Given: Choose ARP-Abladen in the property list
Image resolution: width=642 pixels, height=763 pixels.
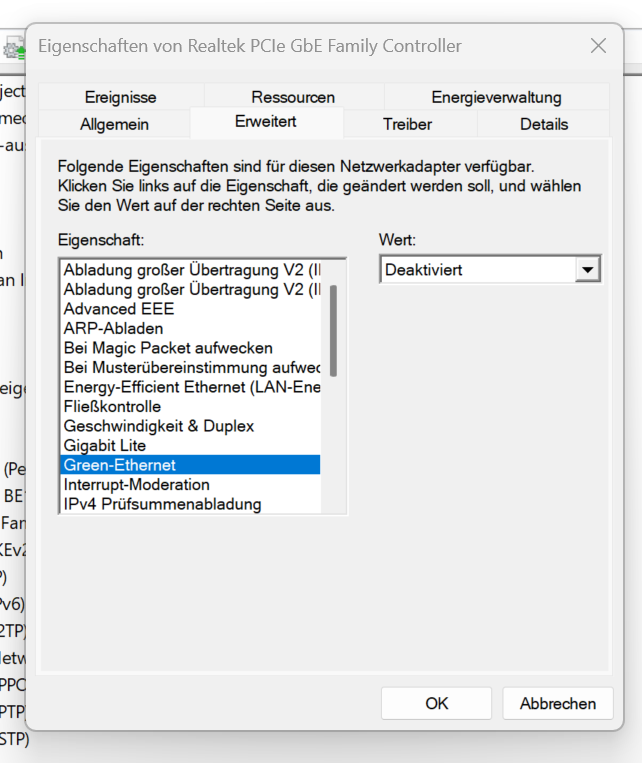Looking at the screenshot, I should (x=191, y=328).
